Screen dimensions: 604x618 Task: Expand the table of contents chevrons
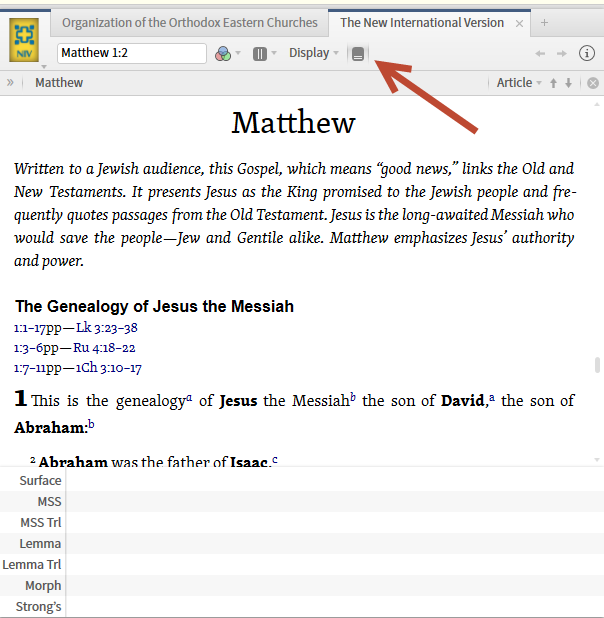[10, 82]
